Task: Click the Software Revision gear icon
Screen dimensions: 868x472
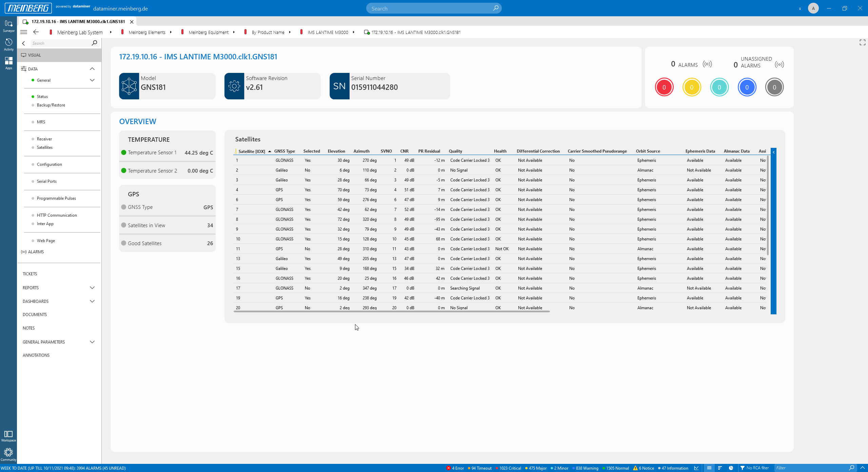Action: point(234,86)
